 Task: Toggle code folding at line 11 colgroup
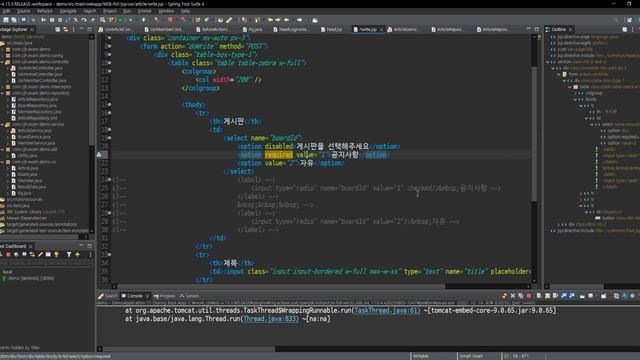pos(109,71)
